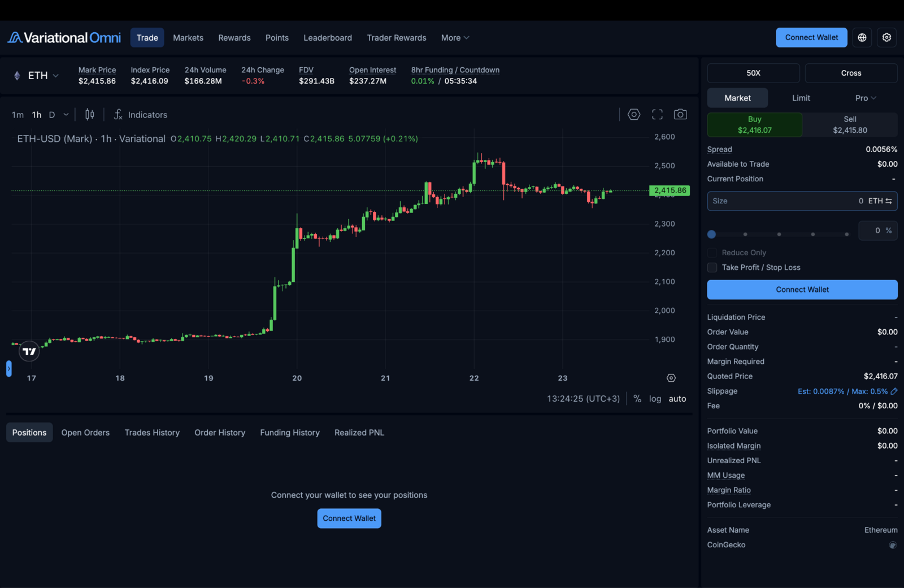Enable Take Profit / Stop Loss checkbox
Viewport: 904px width, 588px height.
(712, 267)
